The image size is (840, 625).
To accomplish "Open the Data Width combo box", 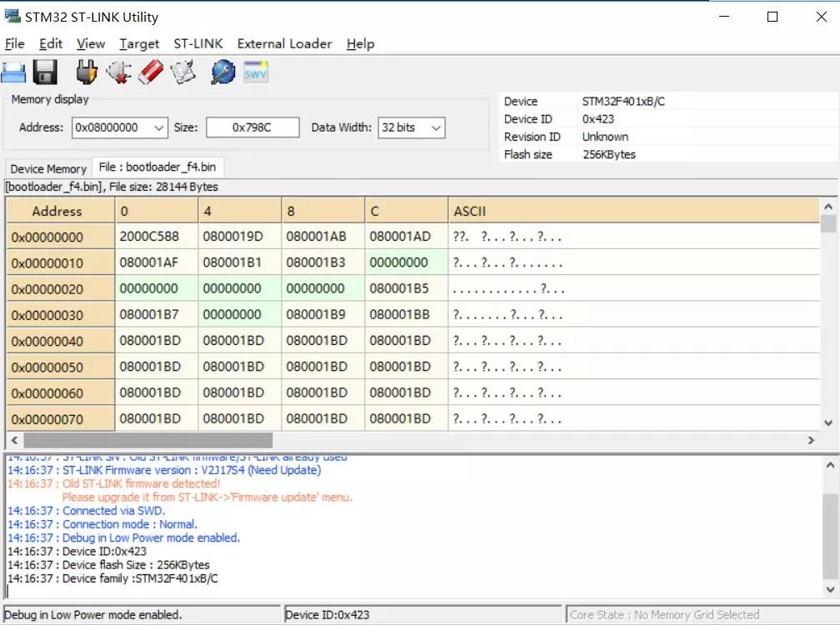I will (x=434, y=128).
